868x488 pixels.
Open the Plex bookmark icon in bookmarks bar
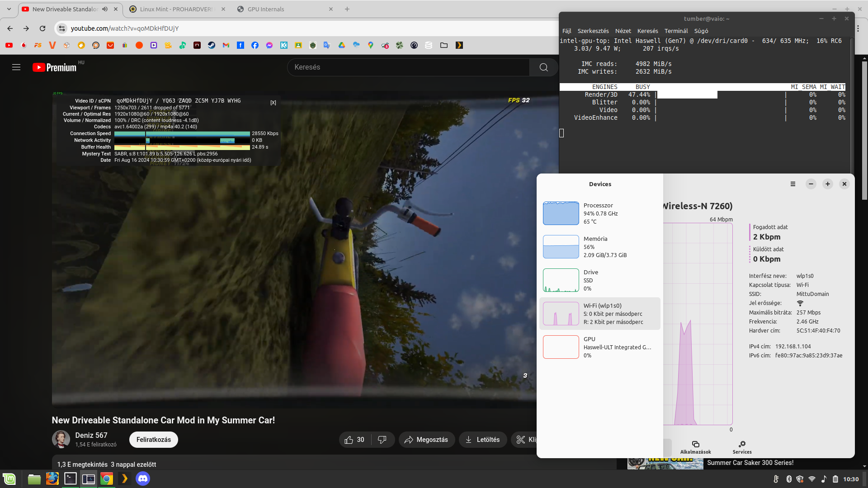(459, 45)
